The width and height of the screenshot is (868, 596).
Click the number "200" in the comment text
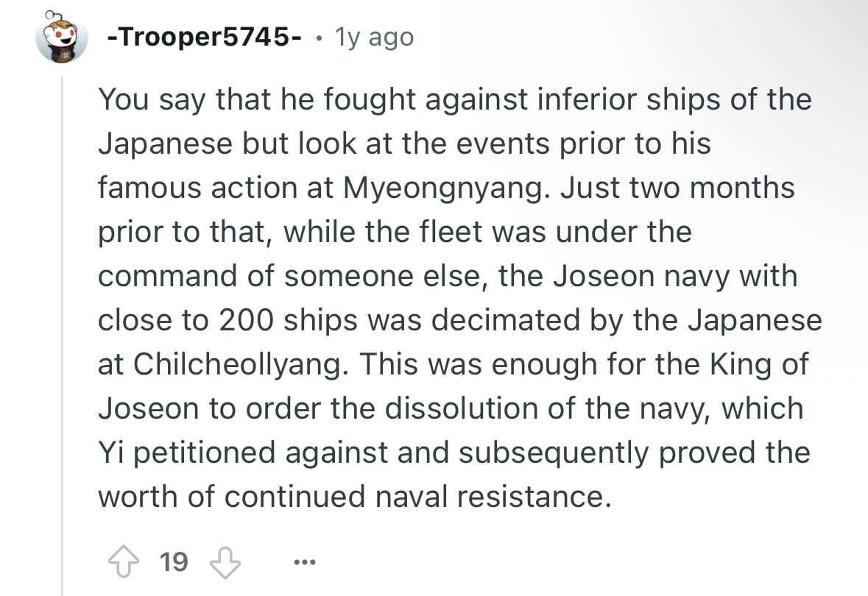click(x=247, y=320)
